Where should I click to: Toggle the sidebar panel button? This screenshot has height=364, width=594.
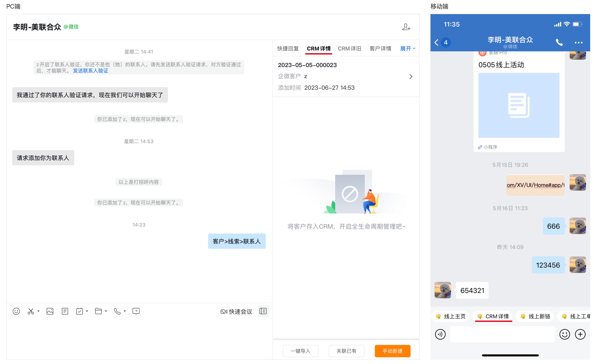[x=263, y=311]
